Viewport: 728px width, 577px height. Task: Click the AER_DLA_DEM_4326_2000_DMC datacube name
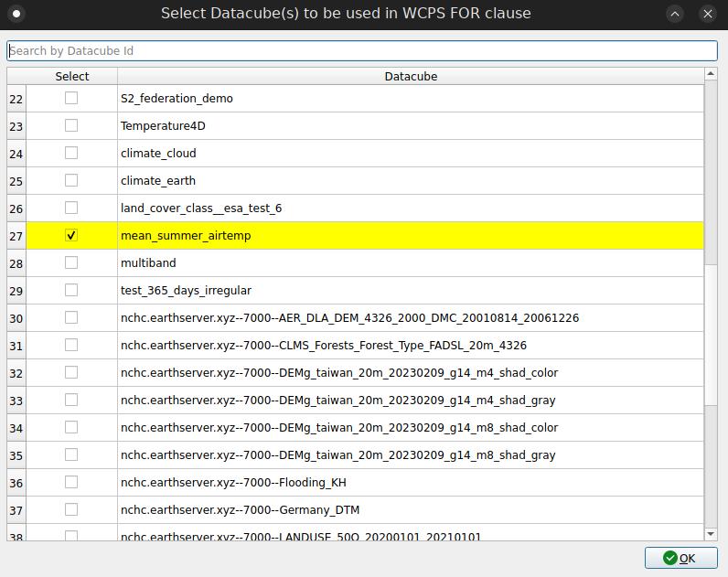(349, 318)
